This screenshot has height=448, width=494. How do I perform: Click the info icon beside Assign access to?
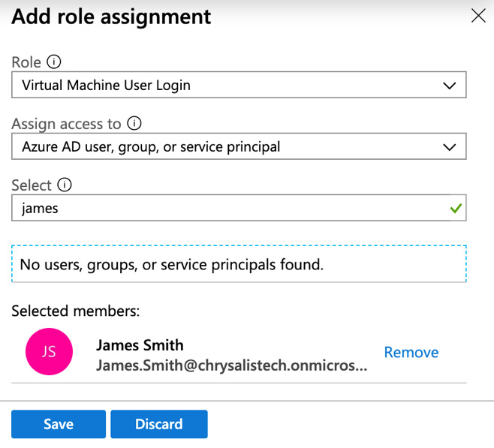point(134,124)
